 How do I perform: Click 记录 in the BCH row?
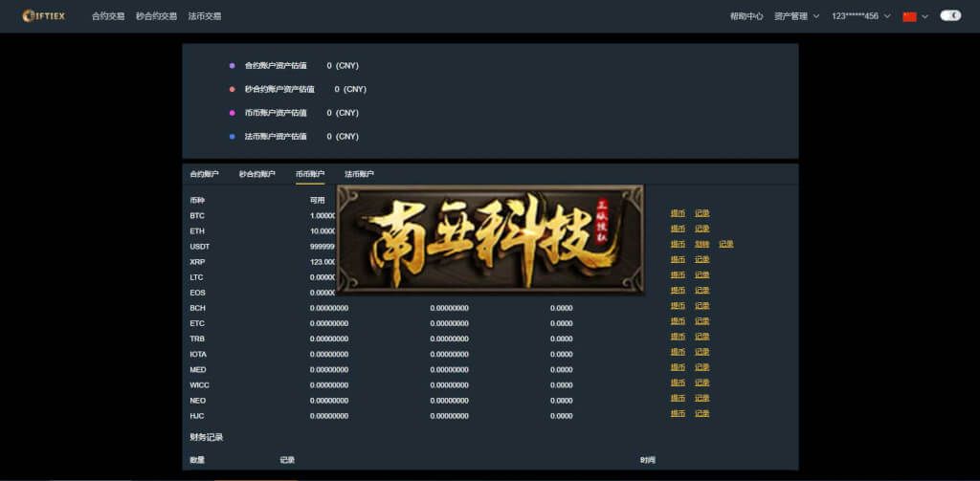pyautogui.click(x=702, y=305)
